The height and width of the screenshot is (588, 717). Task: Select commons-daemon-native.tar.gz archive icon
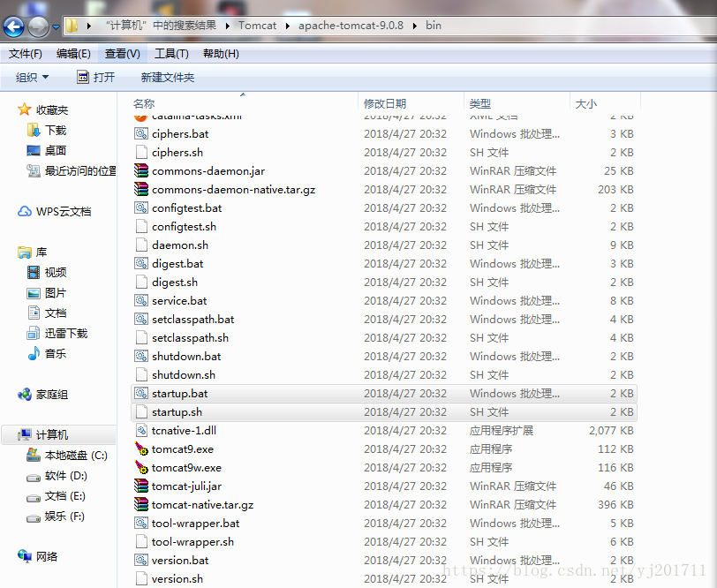[141, 189]
